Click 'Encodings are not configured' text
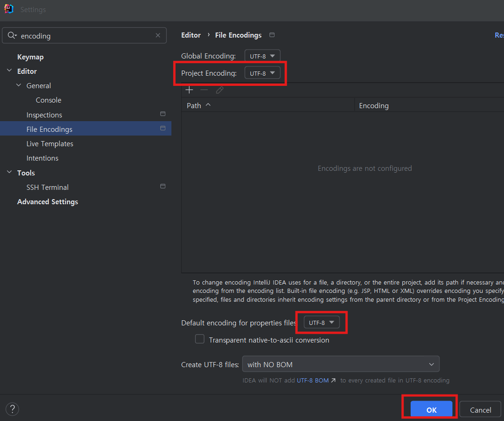 click(x=365, y=168)
